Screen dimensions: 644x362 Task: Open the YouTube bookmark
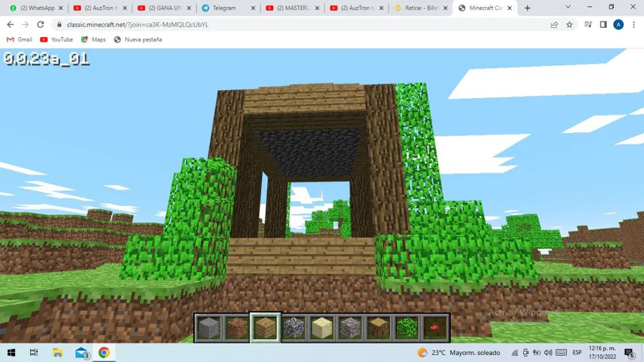click(57, 39)
